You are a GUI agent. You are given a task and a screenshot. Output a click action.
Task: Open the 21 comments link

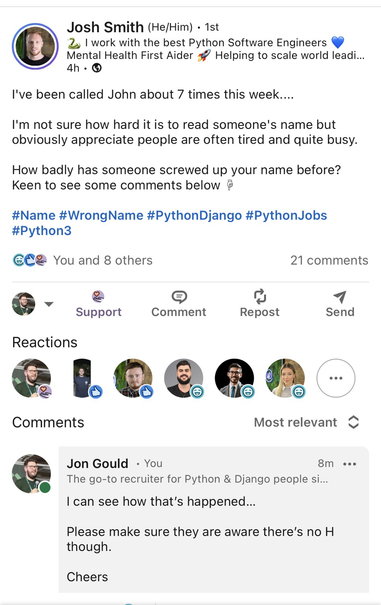pyautogui.click(x=329, y=260)
